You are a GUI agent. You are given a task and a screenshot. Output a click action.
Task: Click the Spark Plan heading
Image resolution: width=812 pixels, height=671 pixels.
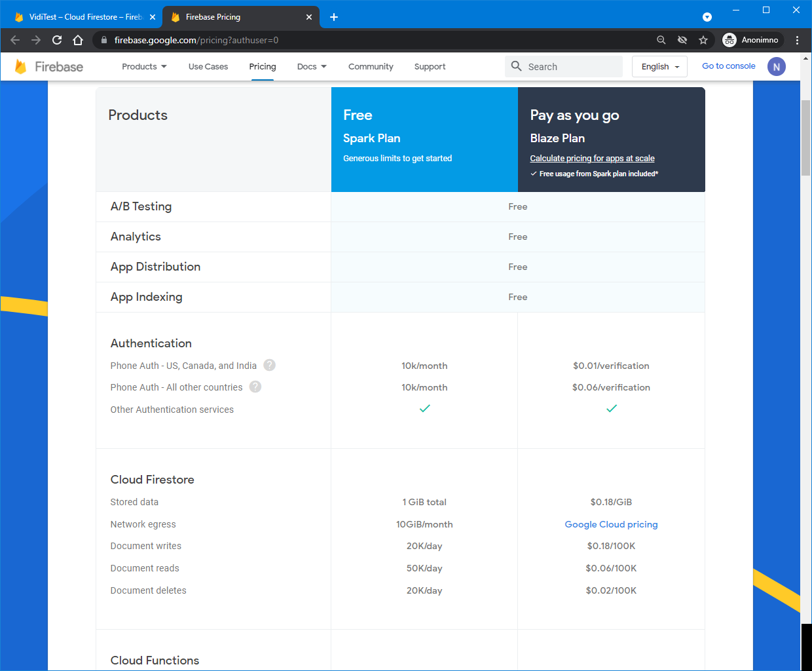coord(372,138)
